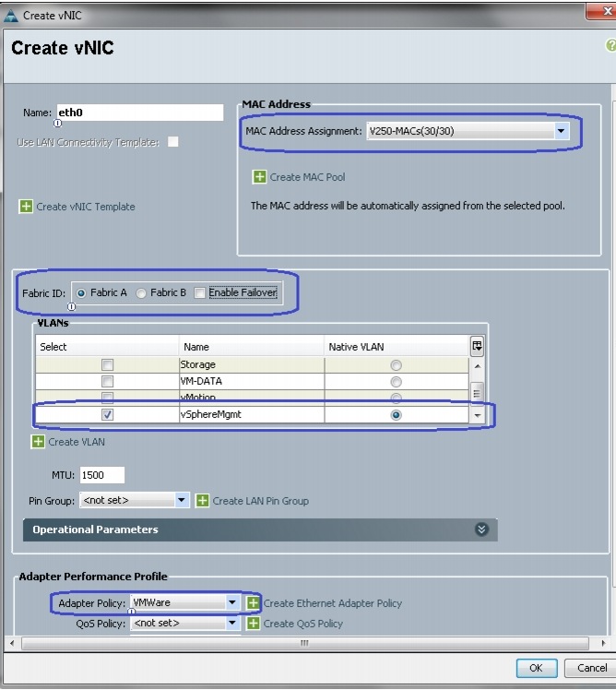This screenshot has height=690, width=616.
Task: Click the plus icon beside Create Ethernet Adapter Policy
Action: click(253, 603)
